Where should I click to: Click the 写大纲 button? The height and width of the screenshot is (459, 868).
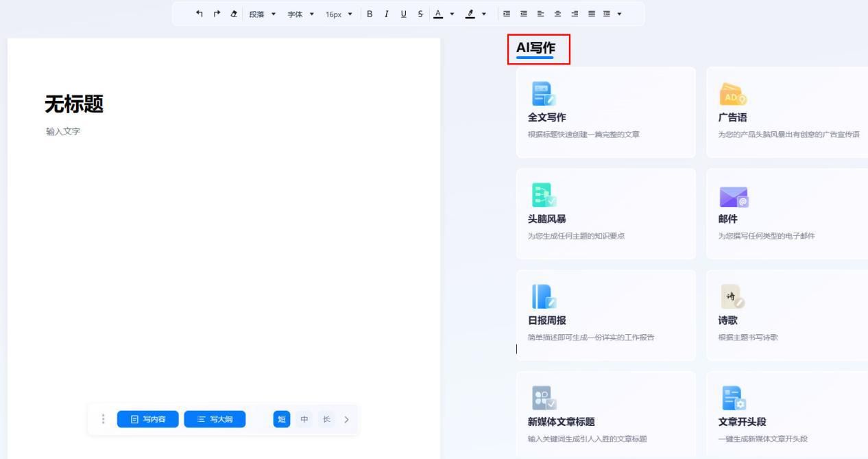pyautogui.click(x=215, y=419)
